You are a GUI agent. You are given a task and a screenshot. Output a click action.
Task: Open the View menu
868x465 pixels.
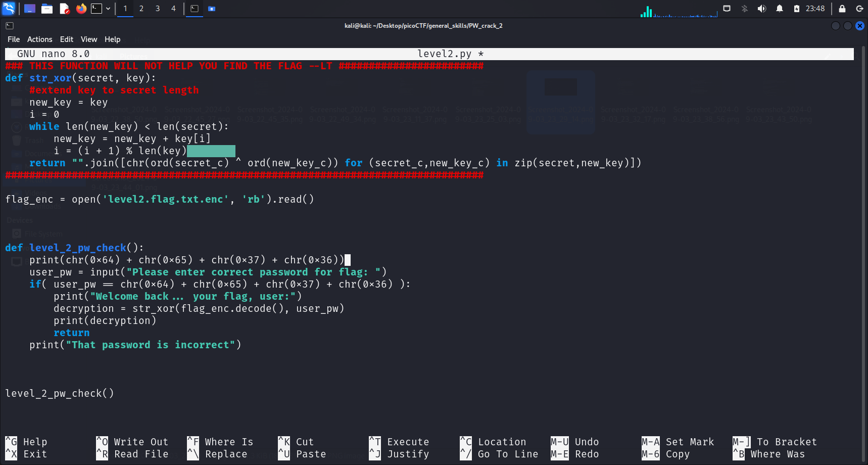coord(88,39)
